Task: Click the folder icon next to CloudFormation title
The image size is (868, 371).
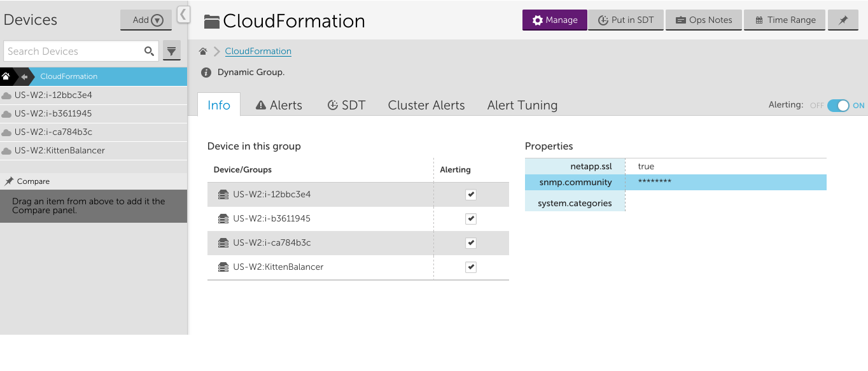Action: tap(212, 22)
